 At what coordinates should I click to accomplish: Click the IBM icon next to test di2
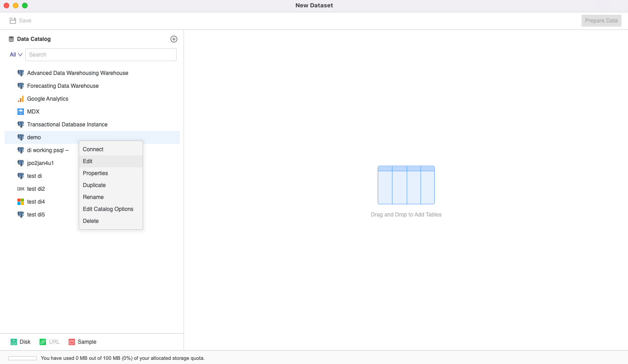[x=21, y=188]
